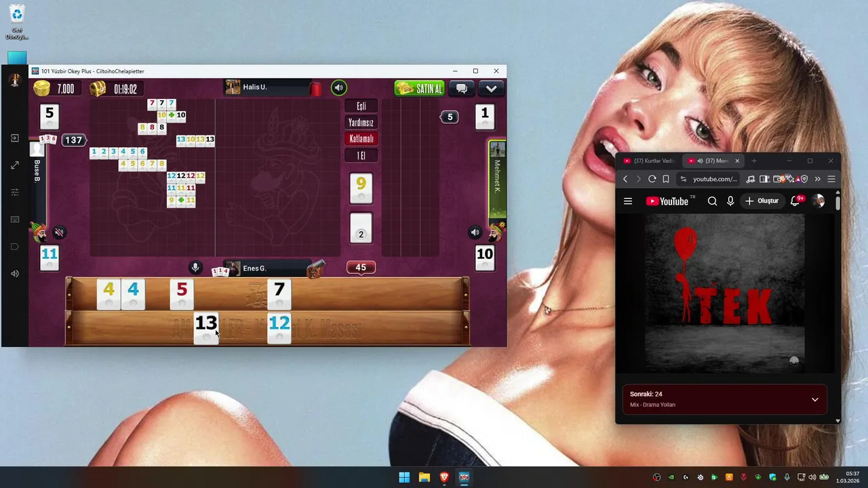
Task: Click the yellow 9 indicator tile
Action: point(361,188)
